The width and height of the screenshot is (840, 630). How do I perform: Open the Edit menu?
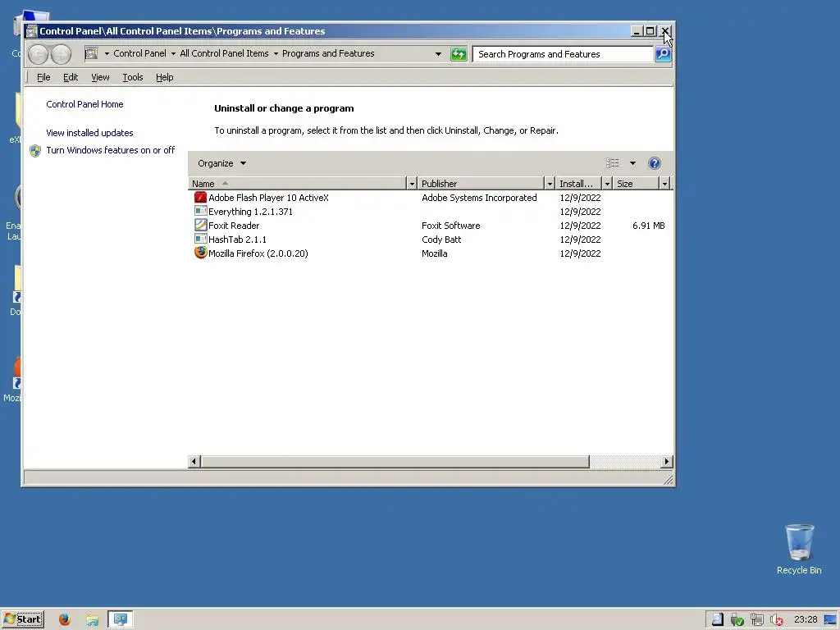(71, 77)
